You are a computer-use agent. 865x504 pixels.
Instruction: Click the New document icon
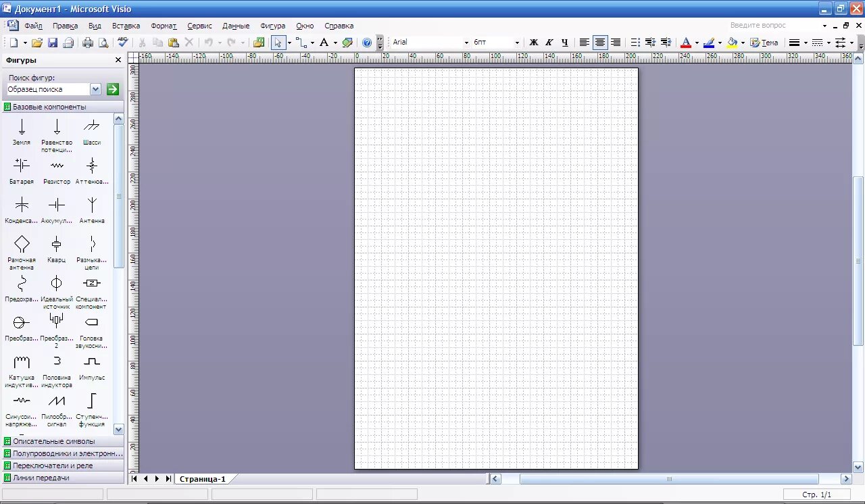pos(13,43)
